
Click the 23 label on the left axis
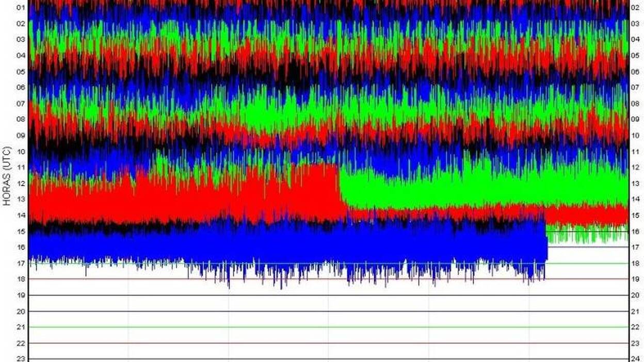[x=21, y=359]
